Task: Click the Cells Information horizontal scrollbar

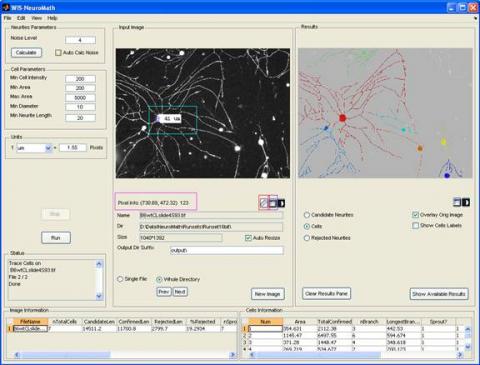Action: pyautogui.click(x=355, y=355)
